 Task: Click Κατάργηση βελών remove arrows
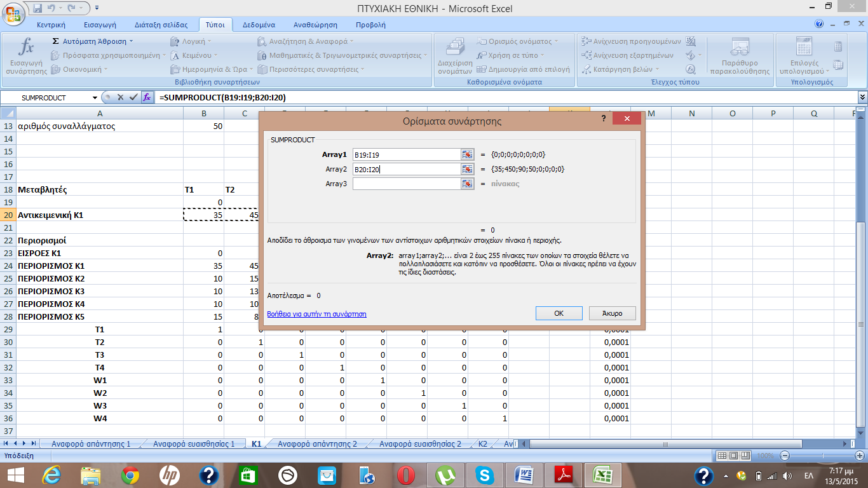tap(621, 69)
